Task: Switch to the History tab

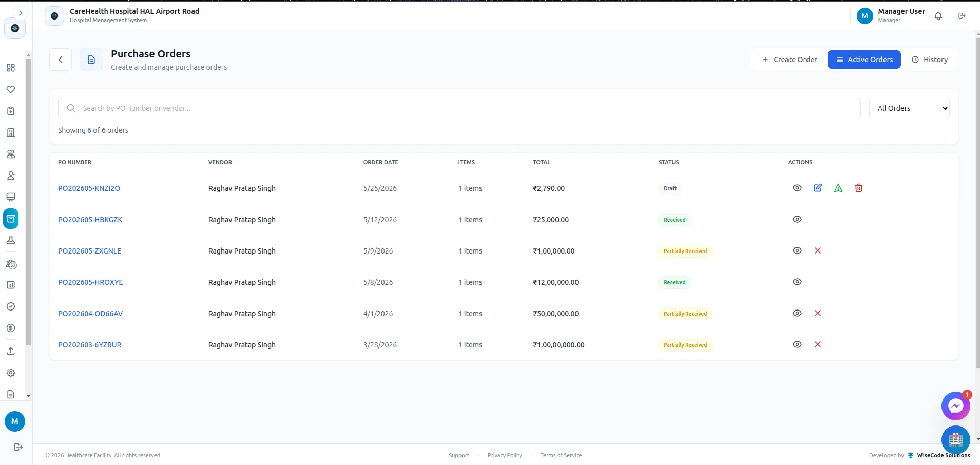Action: (930, 60)
